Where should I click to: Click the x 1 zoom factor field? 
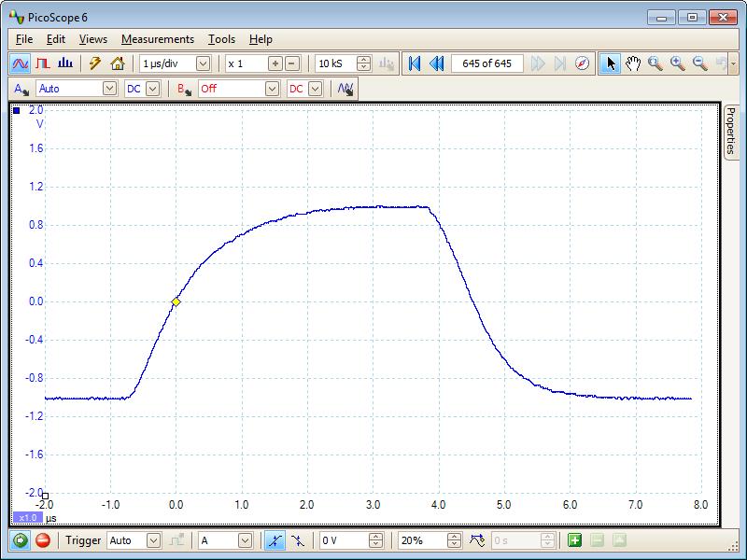coord(247,63)
